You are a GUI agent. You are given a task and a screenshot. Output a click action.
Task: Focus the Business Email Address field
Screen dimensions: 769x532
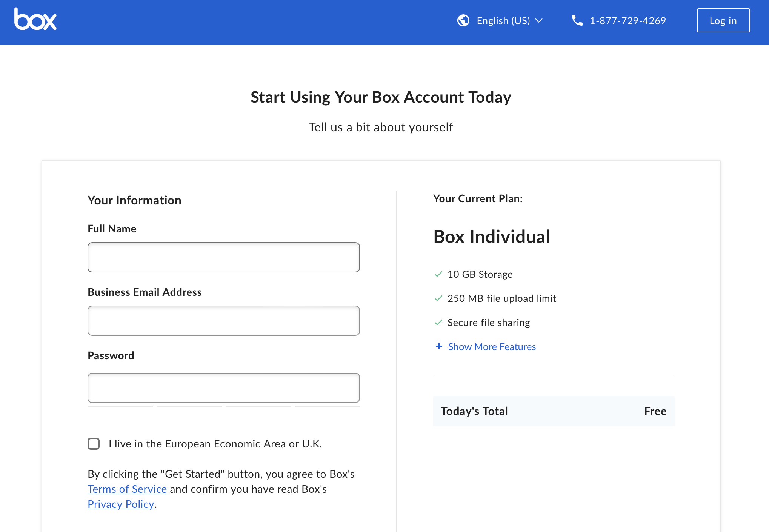point(224,321)
